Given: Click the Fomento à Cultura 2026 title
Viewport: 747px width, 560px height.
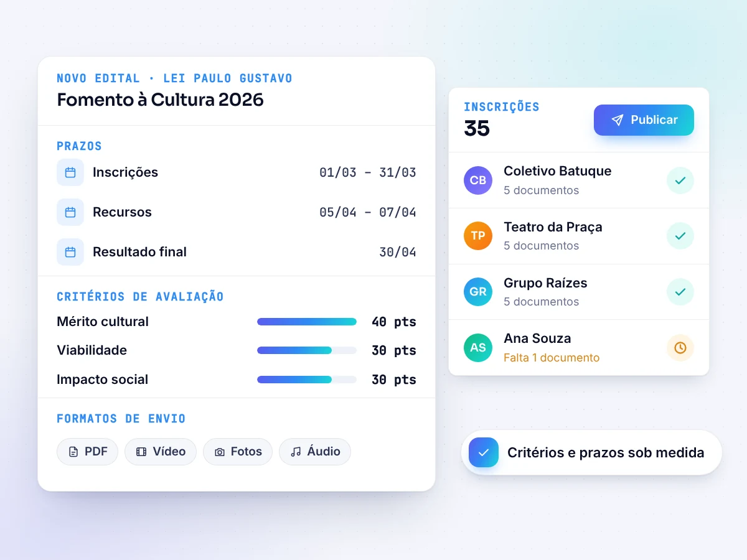Looking at the screenshot, I should click(x=161, y=100).
